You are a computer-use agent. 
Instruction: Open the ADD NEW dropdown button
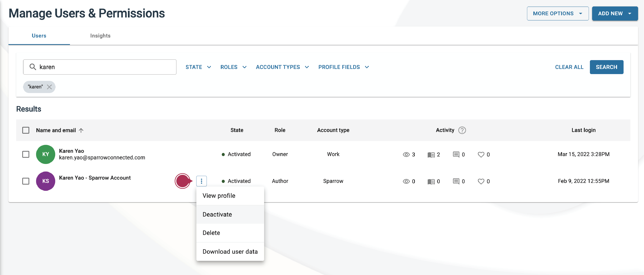pyautogui.click(x=615, y=13)
